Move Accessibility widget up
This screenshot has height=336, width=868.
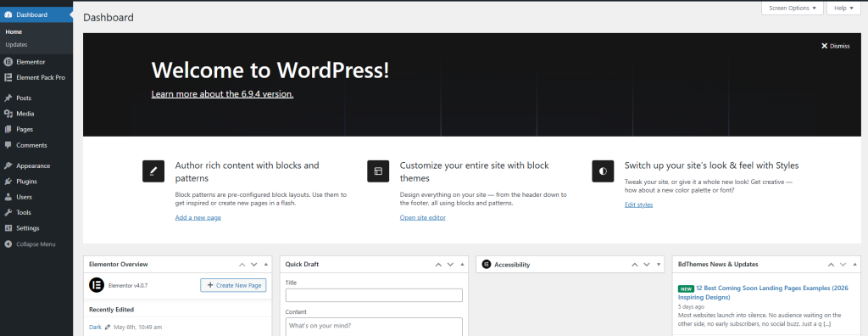click(635, 265)
